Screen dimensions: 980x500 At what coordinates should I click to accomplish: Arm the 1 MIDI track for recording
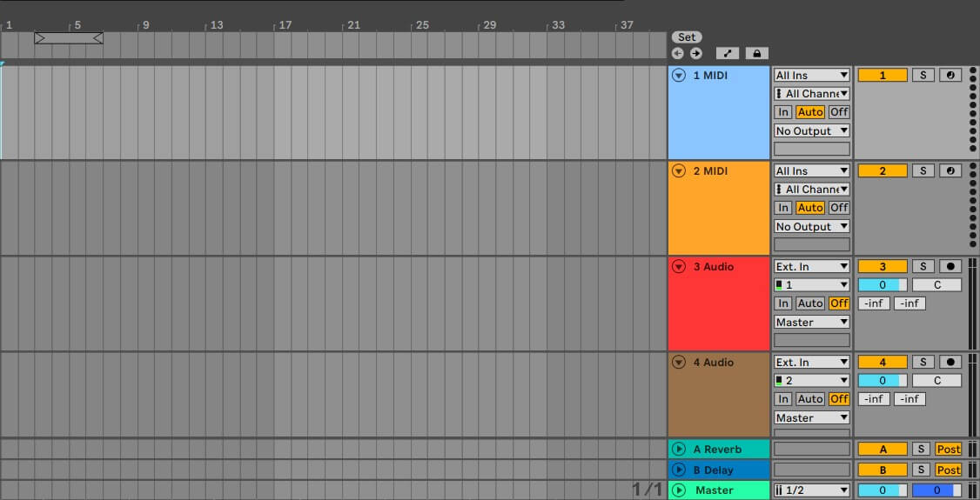[950, 76]
